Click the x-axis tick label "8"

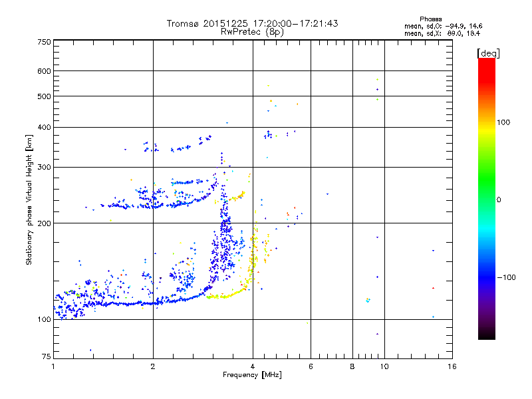click(352, 366)
